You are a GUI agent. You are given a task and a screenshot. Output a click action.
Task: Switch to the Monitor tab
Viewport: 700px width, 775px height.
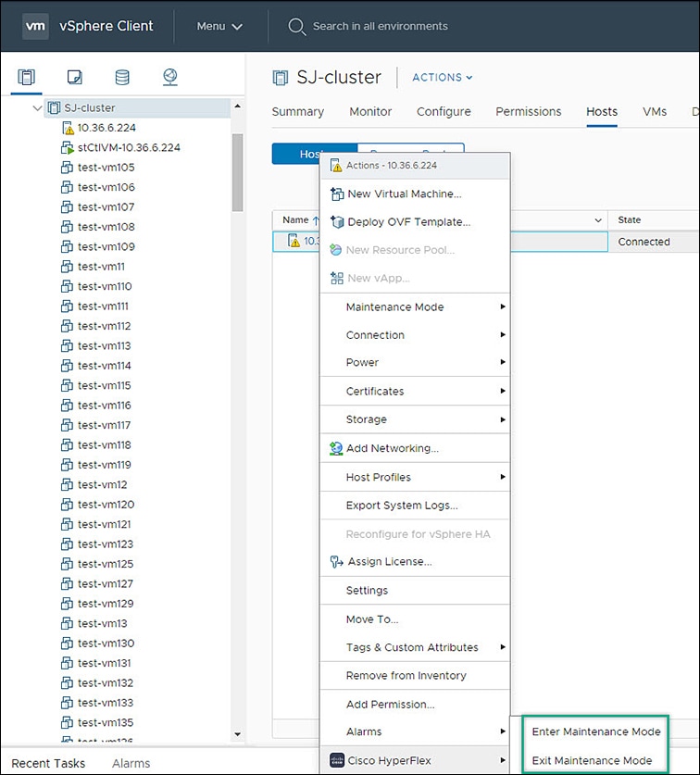[x=370, y=112]
